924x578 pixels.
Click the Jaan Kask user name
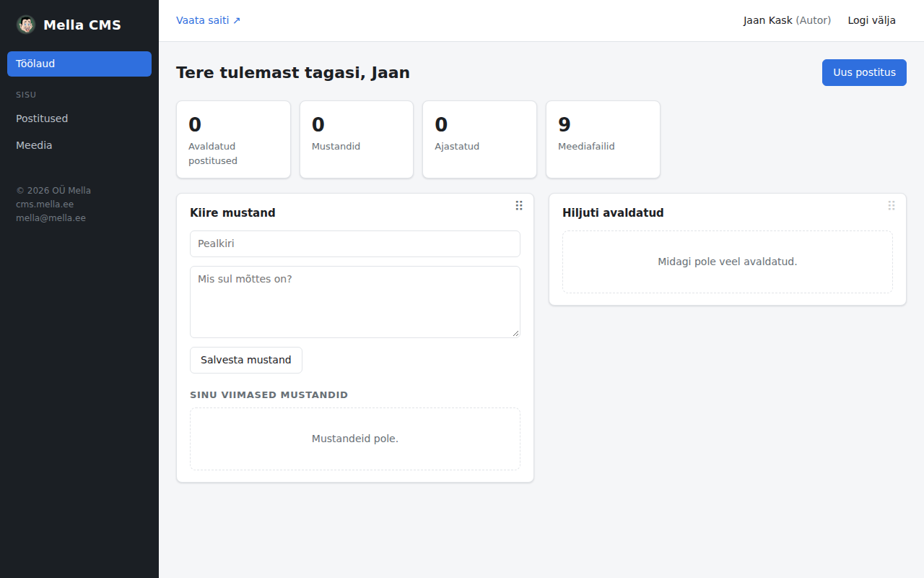coord(768,20)
